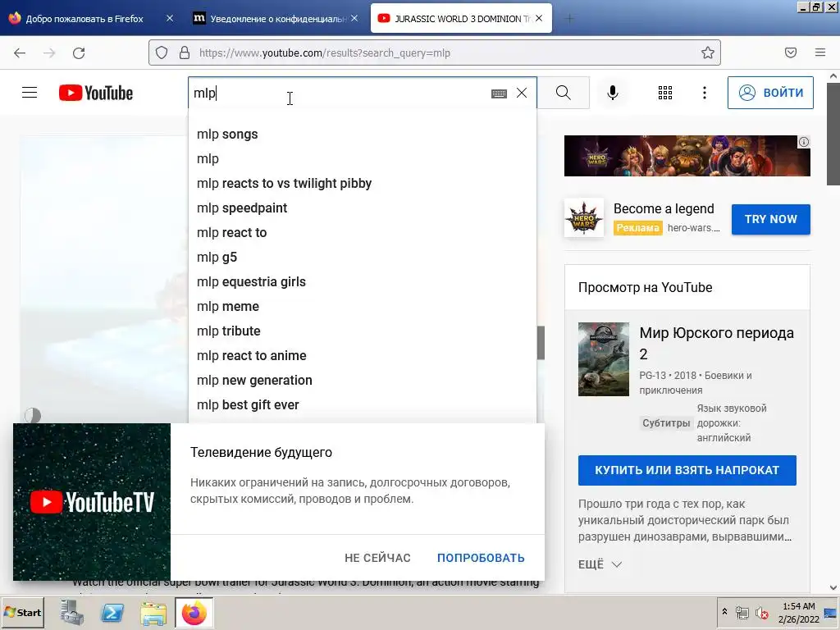Click the ВОЙТИ sign-in button
This screenshot has height=630, width=840.
tap(769, 93)
